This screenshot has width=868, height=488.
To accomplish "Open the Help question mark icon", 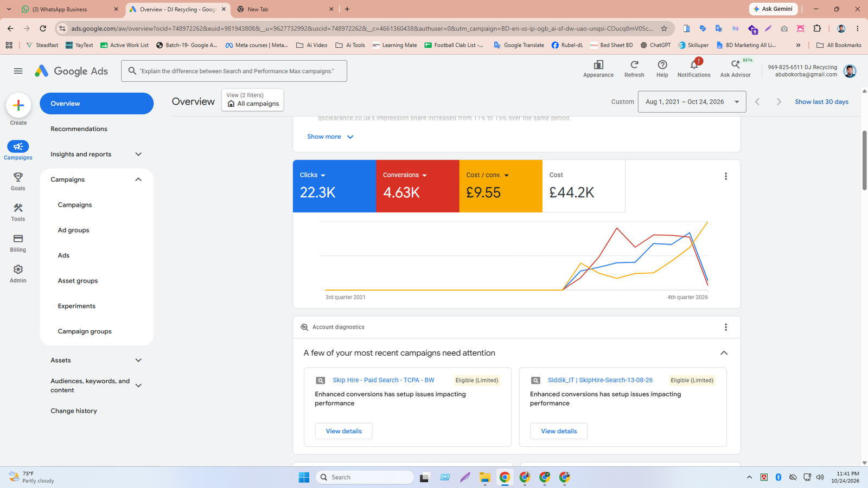I will pos(662,65).
